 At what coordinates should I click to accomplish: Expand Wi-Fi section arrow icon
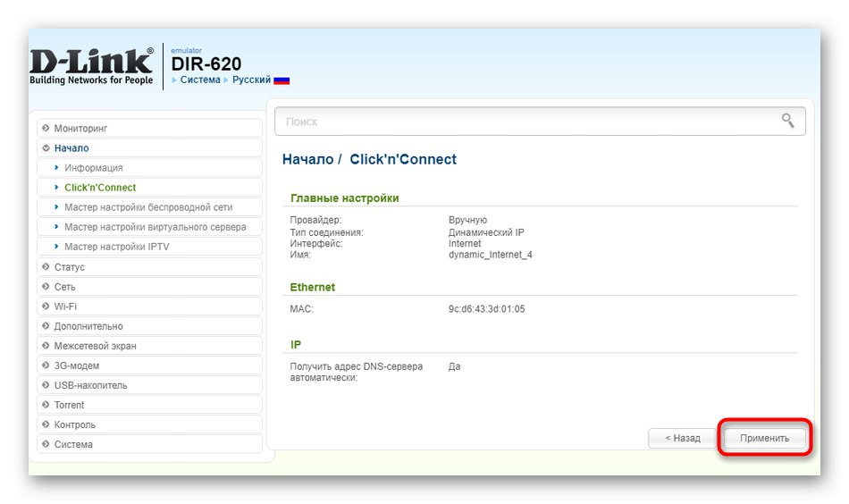coord(46,307)
